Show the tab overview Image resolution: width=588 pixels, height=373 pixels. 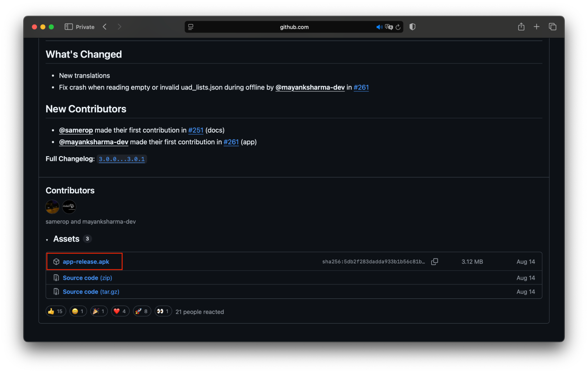(x=552, y=27)
